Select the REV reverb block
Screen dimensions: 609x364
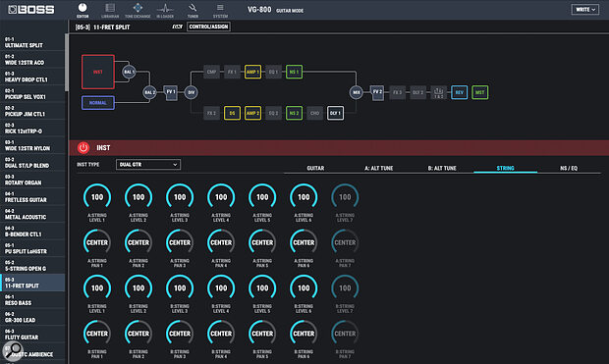point(459,92)
